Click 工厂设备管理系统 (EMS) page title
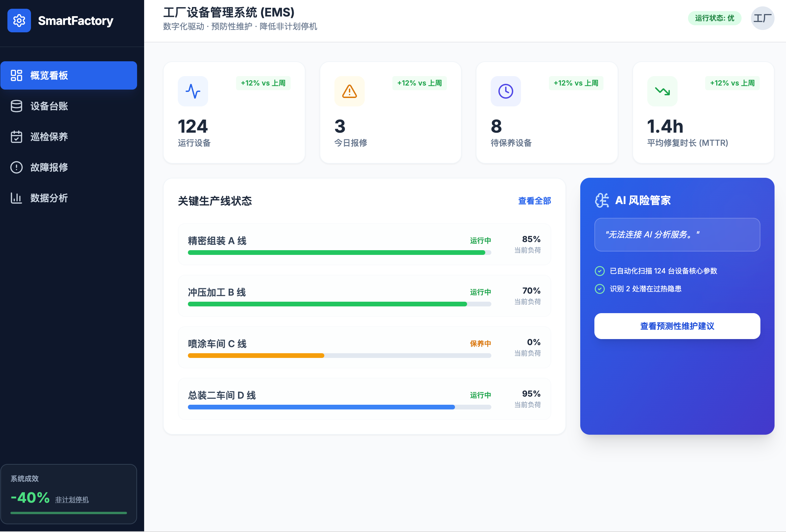The height and width of the screenshot is (532, 786). click(229, 12)
